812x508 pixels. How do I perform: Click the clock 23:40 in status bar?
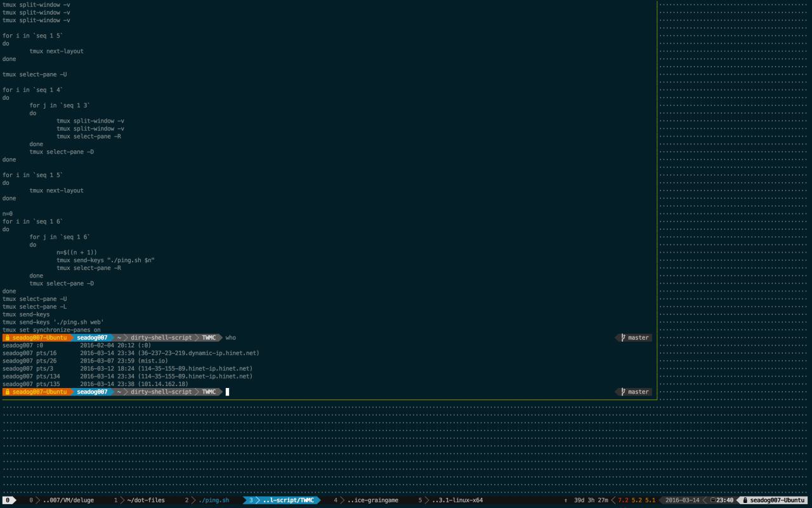pyautogui.click(x=724, y=500)
